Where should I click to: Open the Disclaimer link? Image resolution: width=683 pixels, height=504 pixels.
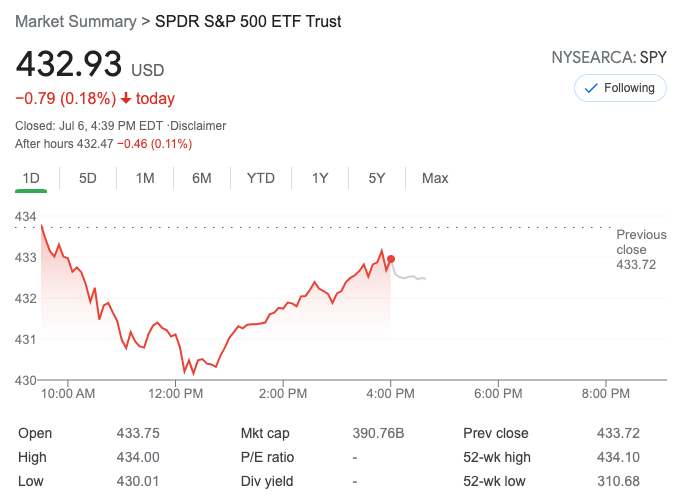(x=199, y=126)
